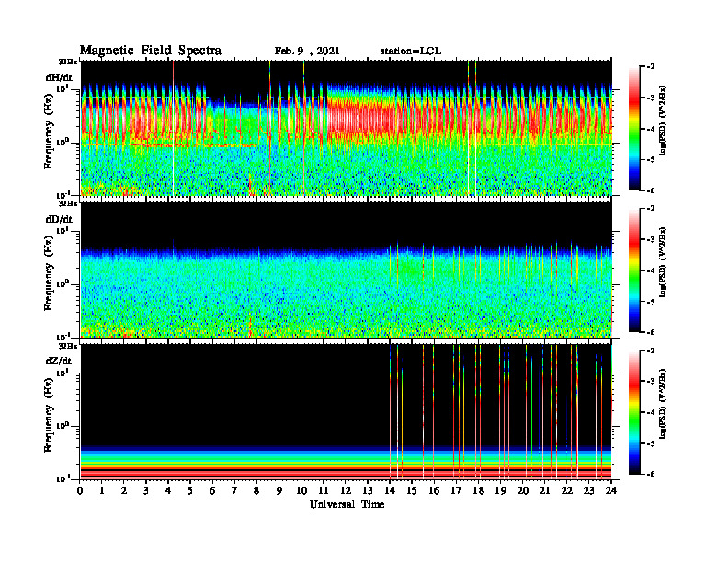
Task: Click the color scale bar beside dH/dt panel
Action: [x=634, y=128]
